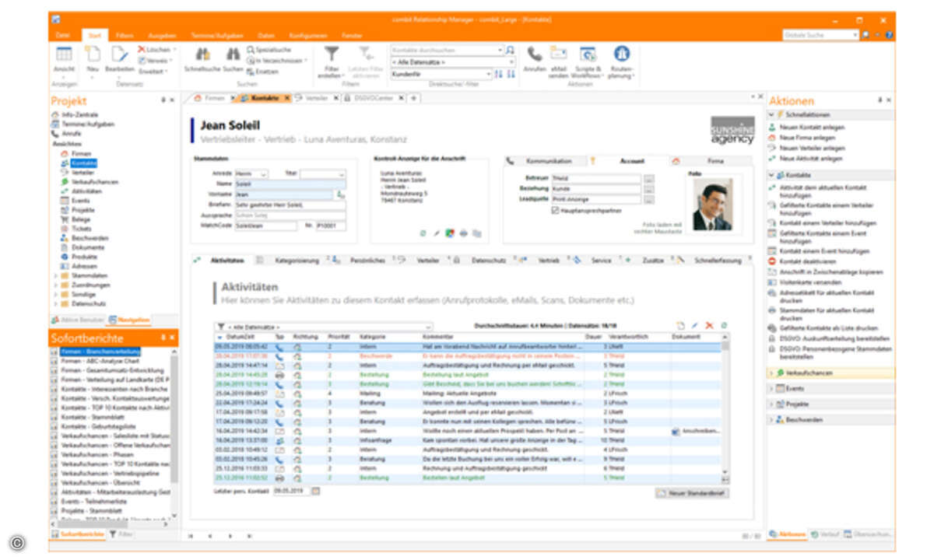This screenshot has height=560, width=934.
Task: Switch to the Firmen document tab
Action: 211,98
